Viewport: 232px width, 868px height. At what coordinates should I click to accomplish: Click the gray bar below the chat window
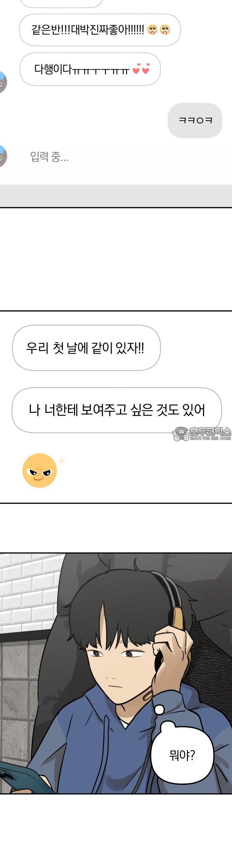click(116, 196)
